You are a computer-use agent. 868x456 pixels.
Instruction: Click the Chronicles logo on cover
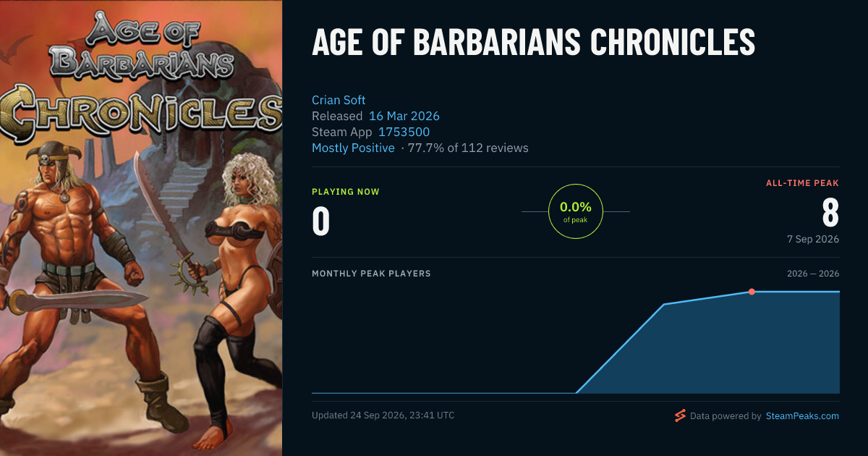point(141,112)
